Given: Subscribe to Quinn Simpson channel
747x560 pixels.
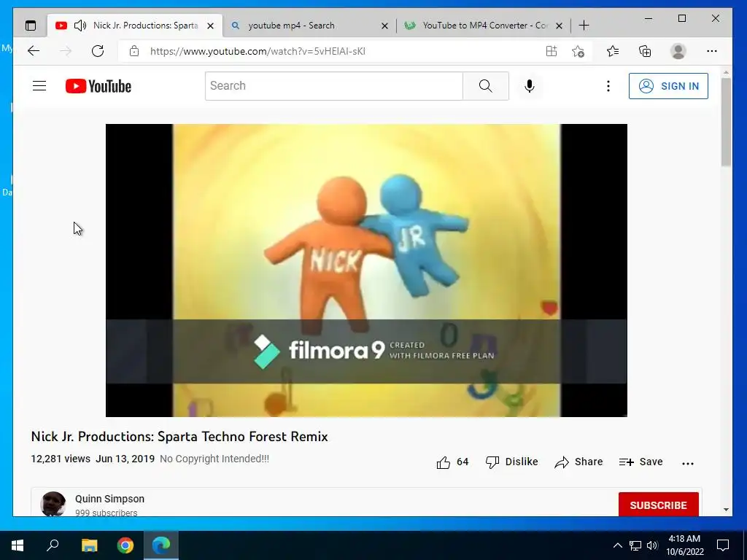Looking at the screenshot, I should (659, 505).
